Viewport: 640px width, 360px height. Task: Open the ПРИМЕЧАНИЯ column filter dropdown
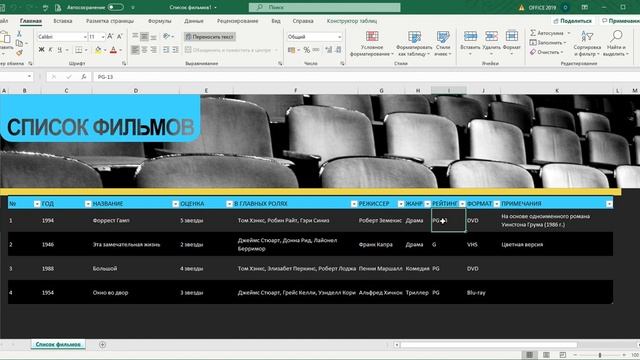pyautogui.click(x=609, y=204)
